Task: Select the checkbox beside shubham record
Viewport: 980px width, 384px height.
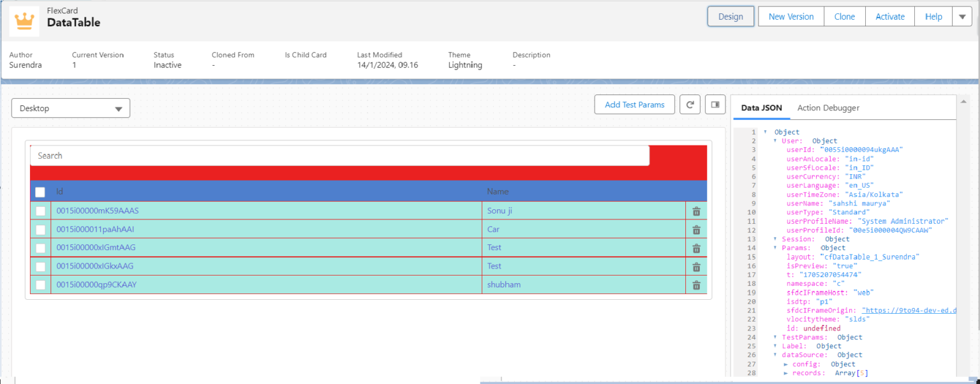Action: (40, 285)
